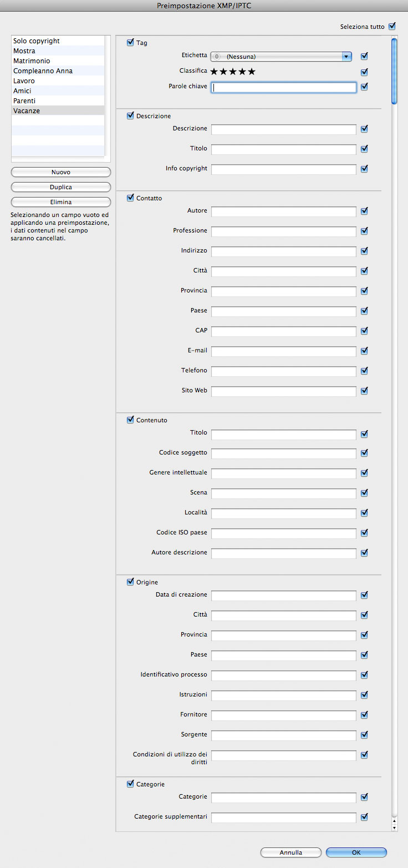Click the Elimina button
The width and height of the screenshot is (408, 868).
tap(61, 202)
